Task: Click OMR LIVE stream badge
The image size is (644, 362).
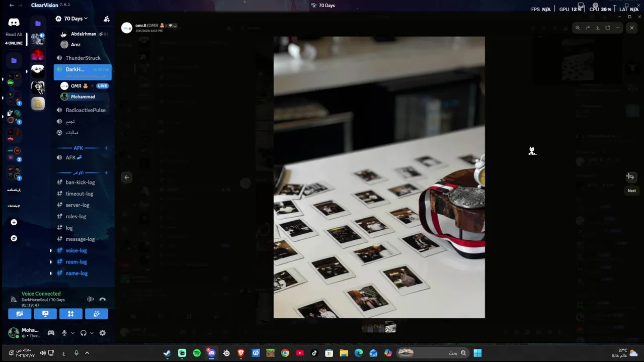Action: click(103, 86)
